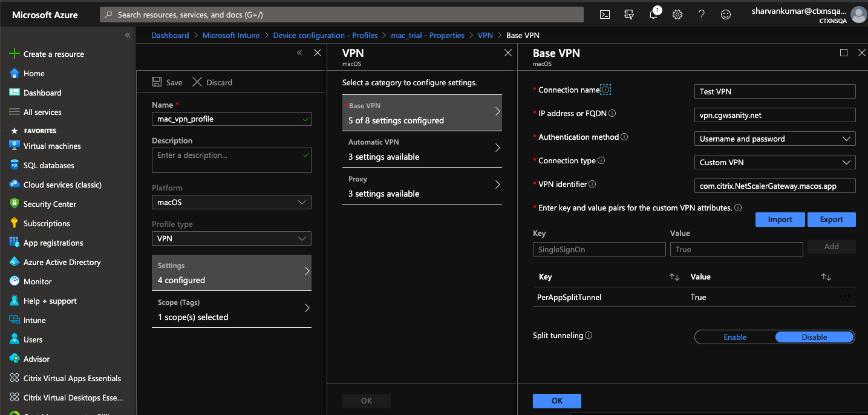Click the feedback smiley icon
This screenshot has height=415, width=868.
(726, 15)
